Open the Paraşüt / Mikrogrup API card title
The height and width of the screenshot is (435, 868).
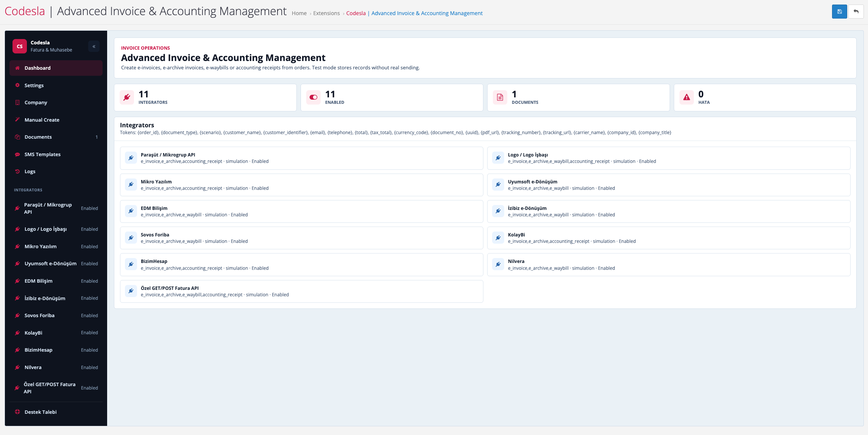[x=168, y=155]
